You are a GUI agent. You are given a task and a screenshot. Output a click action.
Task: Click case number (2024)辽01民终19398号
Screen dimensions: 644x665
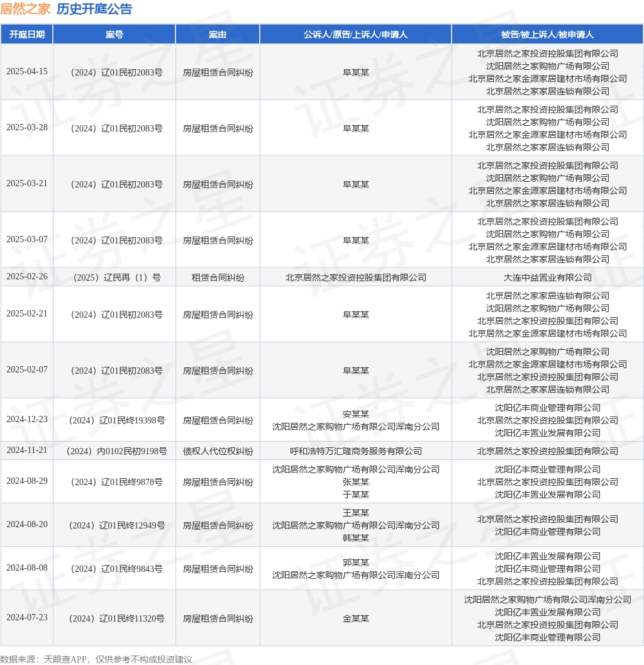point(116,420)
